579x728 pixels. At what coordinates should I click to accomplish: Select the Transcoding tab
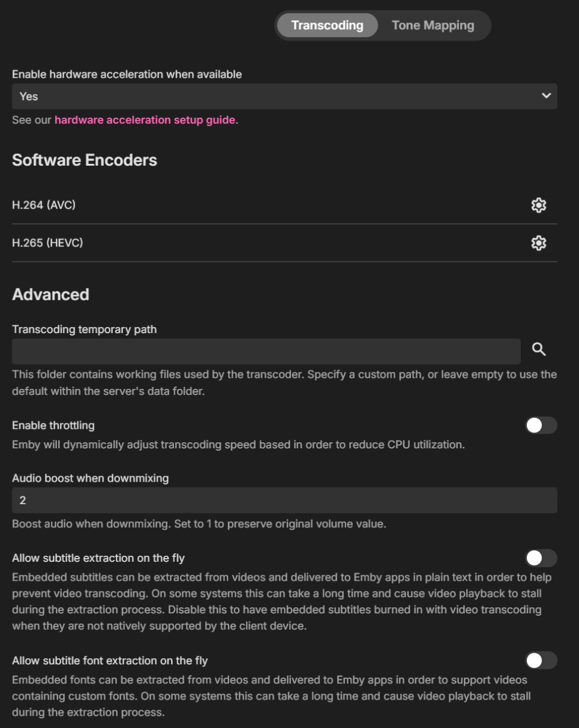pyautogui.click(x=326, y=25)
